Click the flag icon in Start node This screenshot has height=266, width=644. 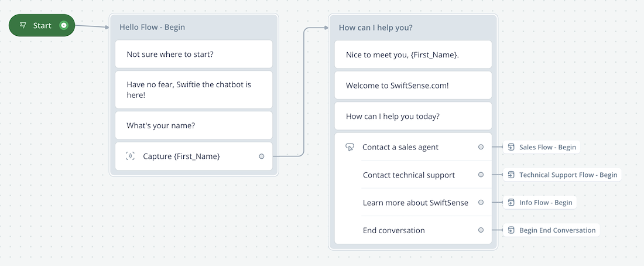23,26
